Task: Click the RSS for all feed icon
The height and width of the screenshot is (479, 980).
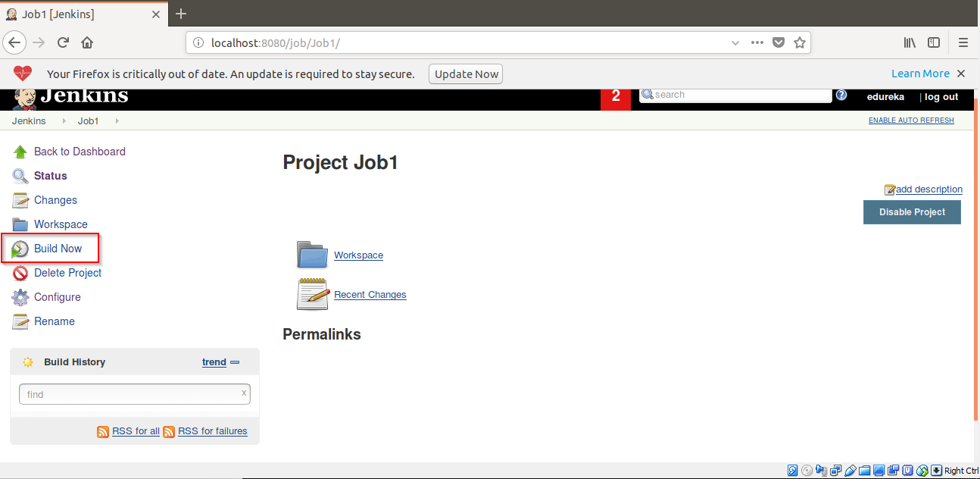Action: (x=103, y=430)
